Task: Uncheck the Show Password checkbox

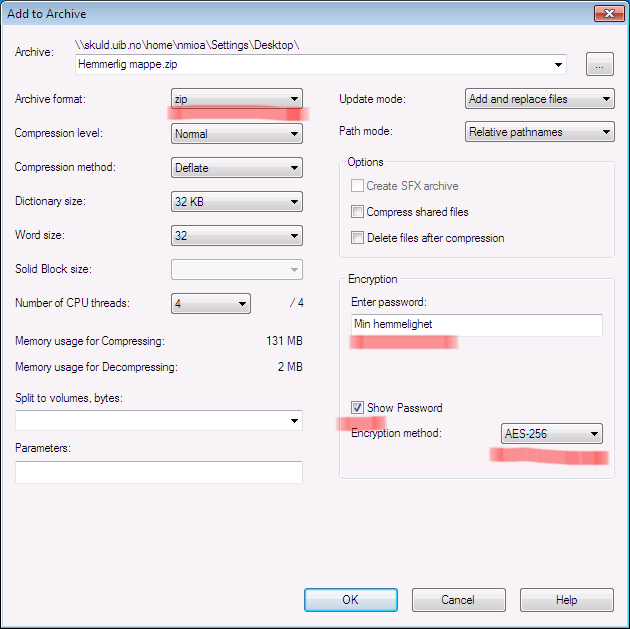Action: coord(357,408)
